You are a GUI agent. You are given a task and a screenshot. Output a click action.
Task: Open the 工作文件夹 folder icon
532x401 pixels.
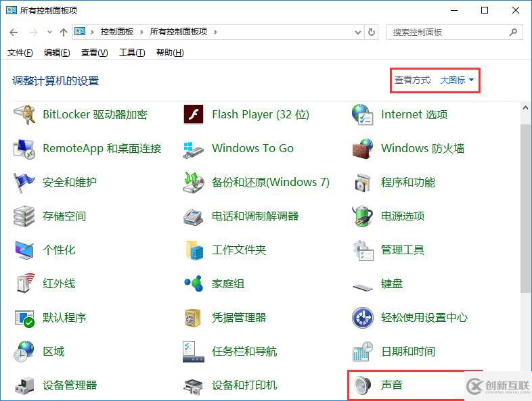pyautogui.click(x=194, y=250)
